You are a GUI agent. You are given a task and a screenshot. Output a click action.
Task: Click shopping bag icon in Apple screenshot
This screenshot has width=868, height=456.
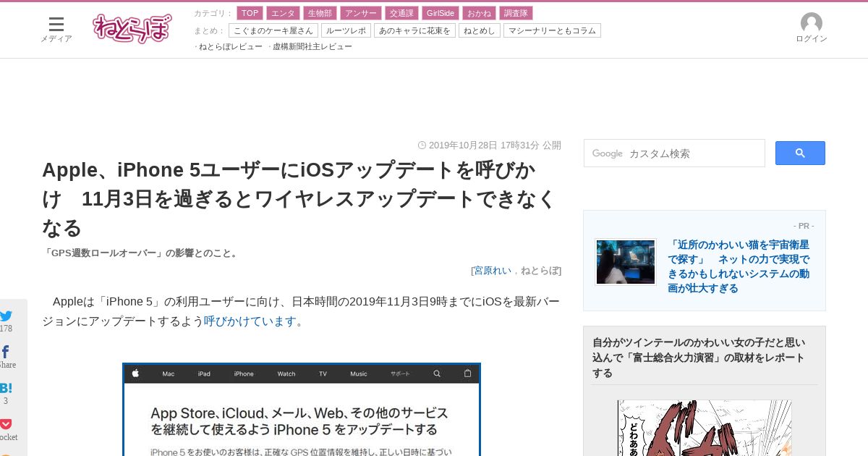click(x=467, y=373)
